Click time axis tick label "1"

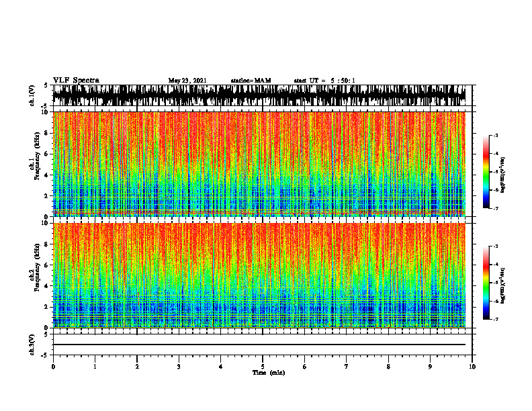[95, 367]
